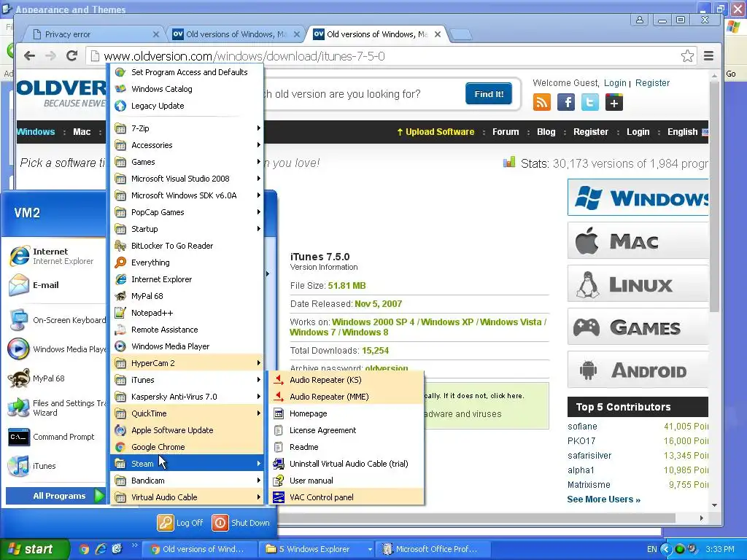Launch Legacy Update
747x560 pixels.
tap(187, 106)
